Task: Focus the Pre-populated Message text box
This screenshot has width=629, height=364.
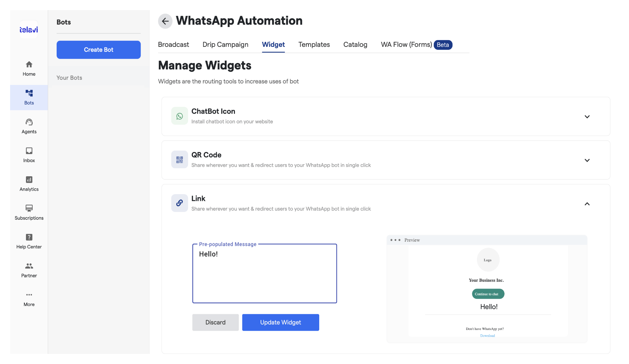Action: (265, 273)
